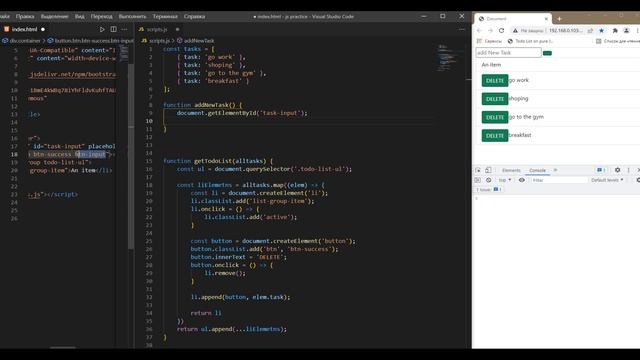The height and width of the screenshot is (360, 640).
Task: Open reading list button in bookmarks bar
Action: click(x=618, y=41)
